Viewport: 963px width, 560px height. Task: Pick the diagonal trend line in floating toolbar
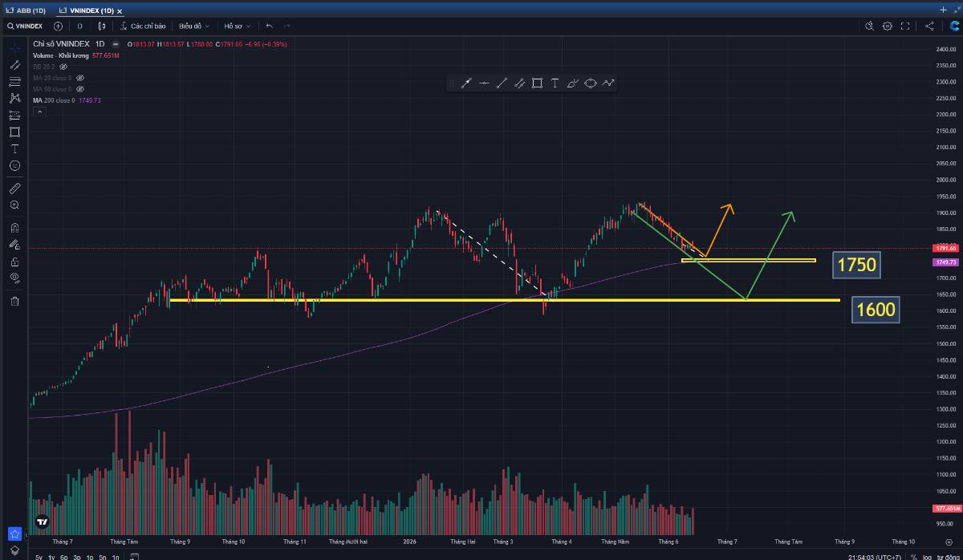click(502, 83)
